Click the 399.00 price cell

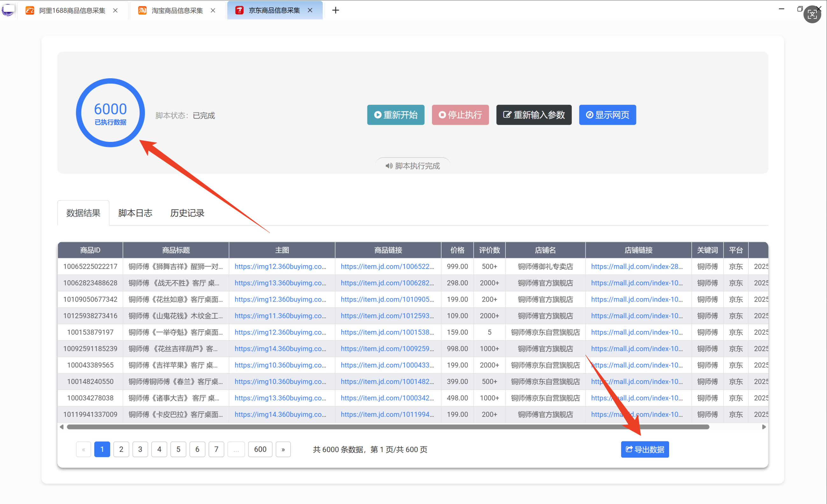(457, 381)
